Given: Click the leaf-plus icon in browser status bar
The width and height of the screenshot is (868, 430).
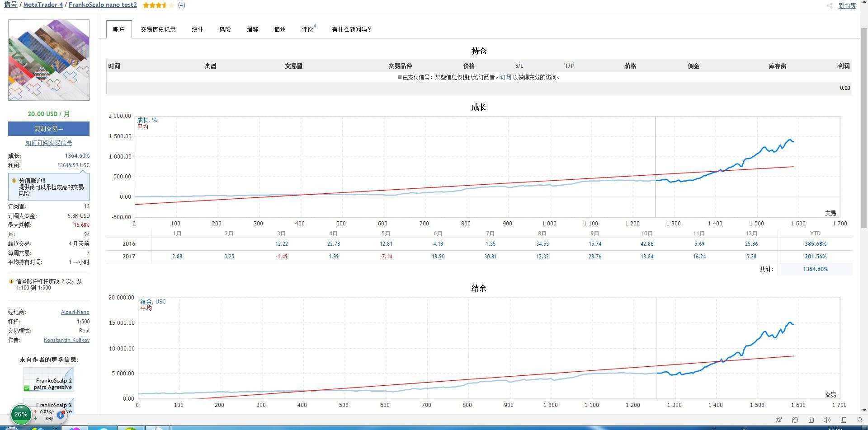Looking at the screenshot, I should click(795, 420).
